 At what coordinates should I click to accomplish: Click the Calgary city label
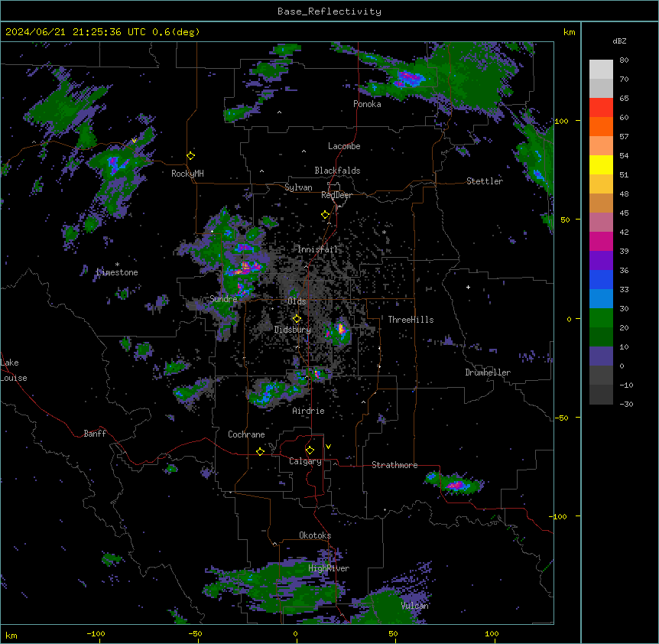pyautogui.click(x=306, y=461)
